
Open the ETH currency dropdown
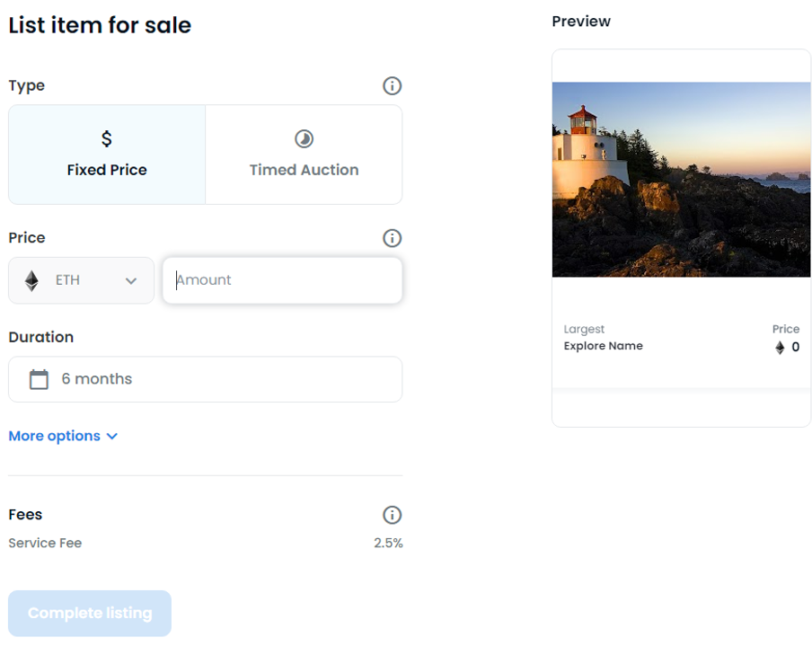pos(82,281)
